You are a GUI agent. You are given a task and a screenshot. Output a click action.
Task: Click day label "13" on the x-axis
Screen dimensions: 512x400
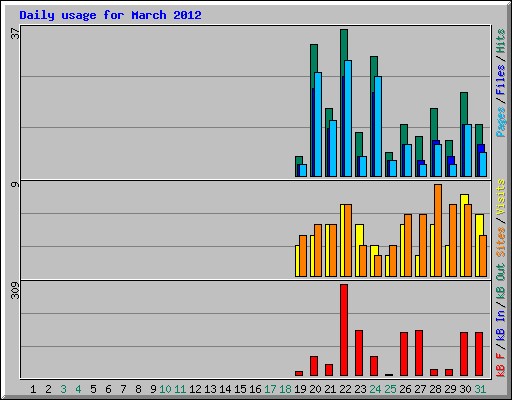[x=210, y=389]
